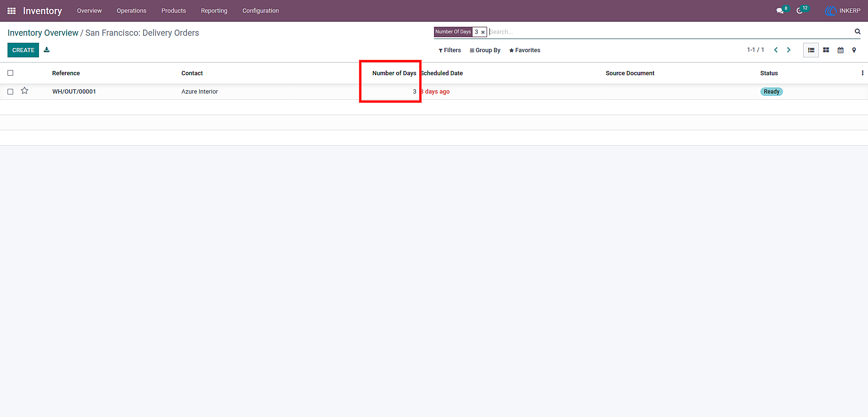Image resolution: width=868 pixels, height=417 pixels.
Task: Open the Reporting menu
Action: coord(214,11)
